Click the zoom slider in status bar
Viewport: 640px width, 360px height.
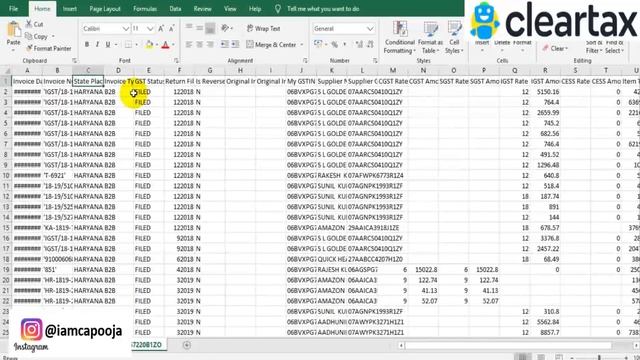[599, 358]
